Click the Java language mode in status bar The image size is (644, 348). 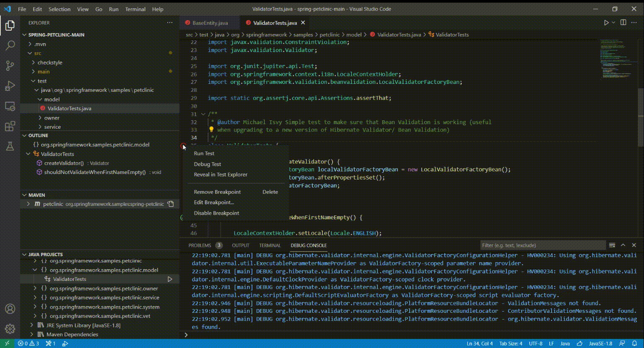pyautogui.click(x=565, y=343)
